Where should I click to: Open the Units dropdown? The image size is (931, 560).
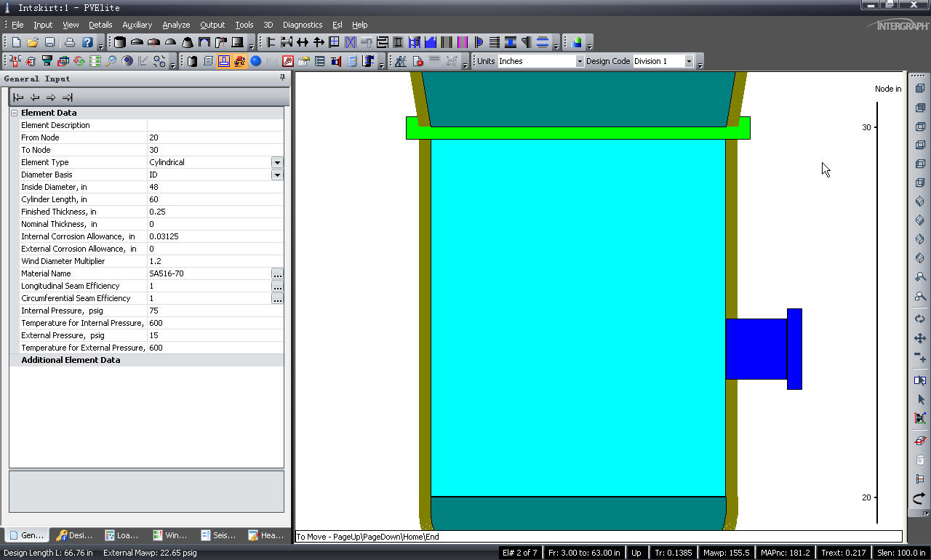click(580, 61)
